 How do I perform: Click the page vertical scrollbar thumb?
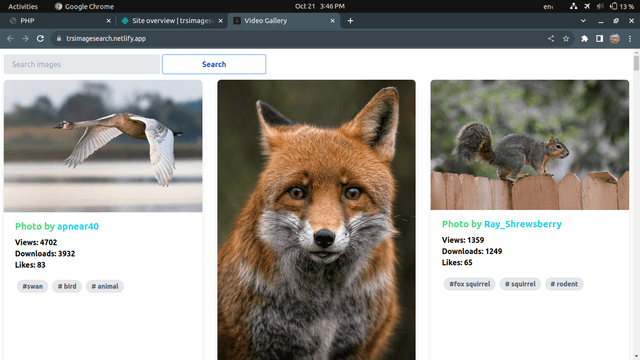[x=636, y=63]
